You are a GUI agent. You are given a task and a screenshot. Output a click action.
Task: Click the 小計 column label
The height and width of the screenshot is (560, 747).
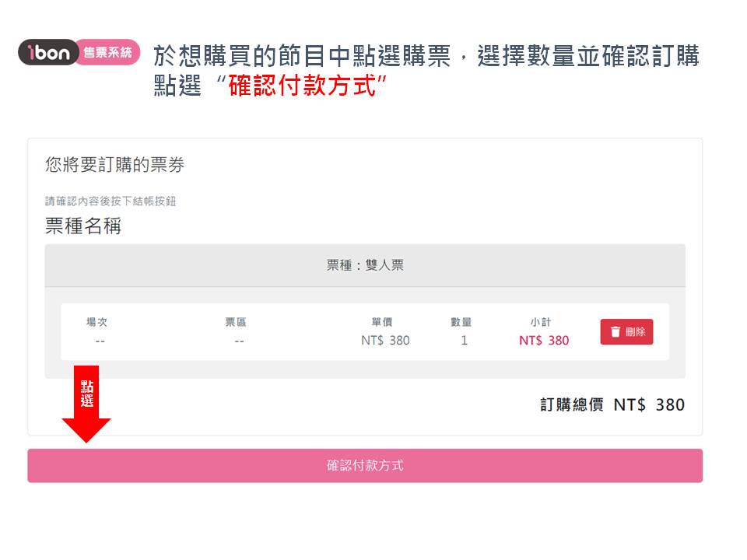(541, 322)
